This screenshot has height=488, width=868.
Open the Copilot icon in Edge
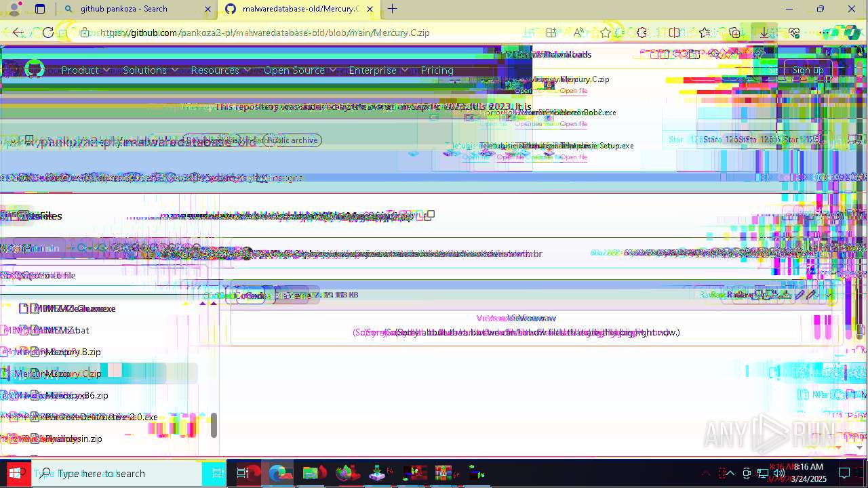pyautogui.click(x=851, y=33)
